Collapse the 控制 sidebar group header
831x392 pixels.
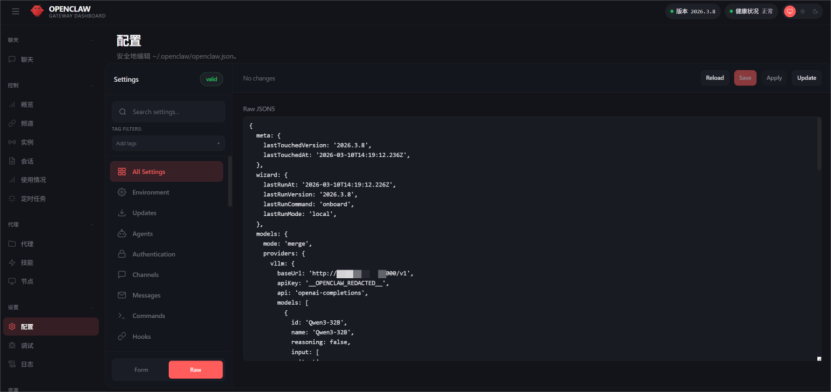[51, 85]
